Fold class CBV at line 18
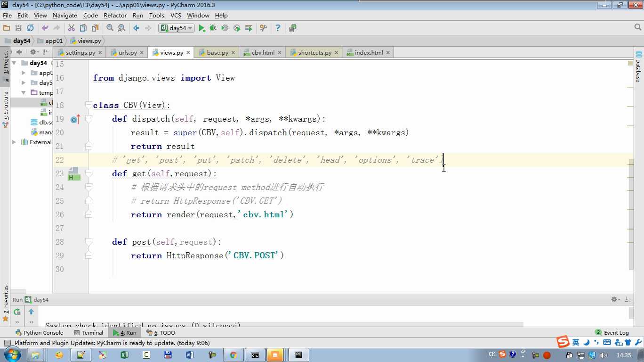 point(89,105)
